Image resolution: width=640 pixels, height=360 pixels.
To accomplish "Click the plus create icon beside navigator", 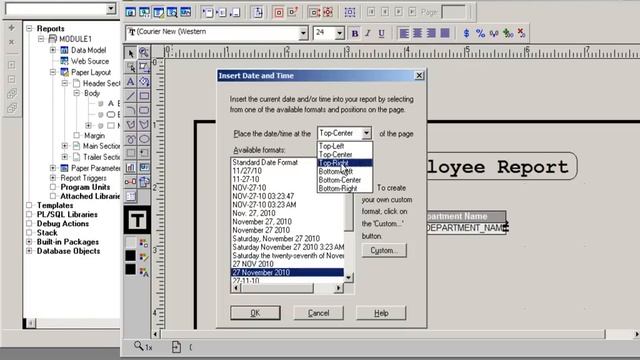I will 11,28.
